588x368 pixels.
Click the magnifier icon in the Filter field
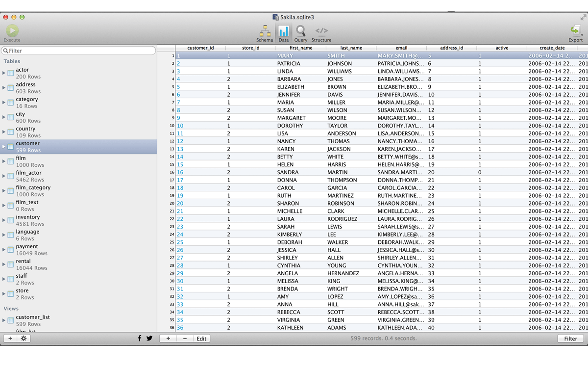coord(5,51)
